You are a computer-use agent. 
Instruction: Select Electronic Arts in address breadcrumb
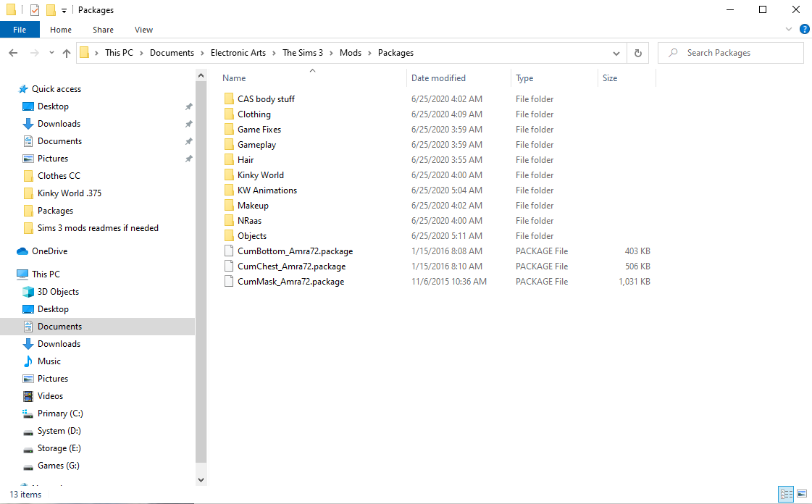pyautogui.click(x=238, y=53)
